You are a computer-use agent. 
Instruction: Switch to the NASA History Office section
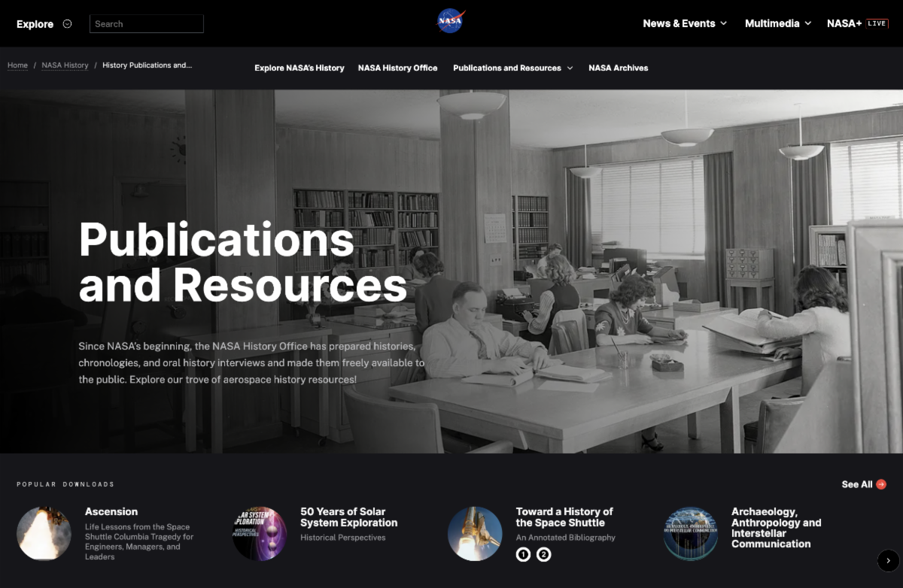(398, 68)
